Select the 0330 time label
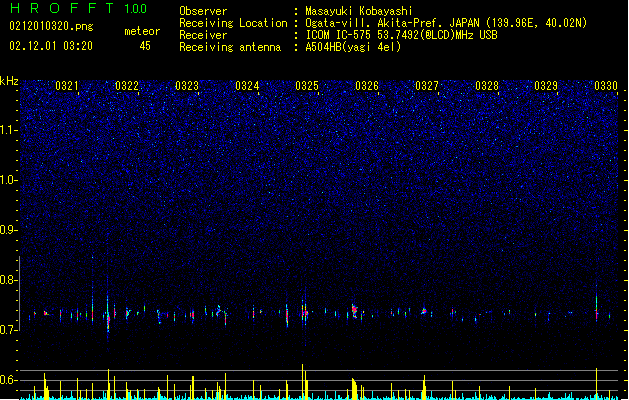Image resolution: width=629 pixels, height=400 pixels. click(606, 86)
